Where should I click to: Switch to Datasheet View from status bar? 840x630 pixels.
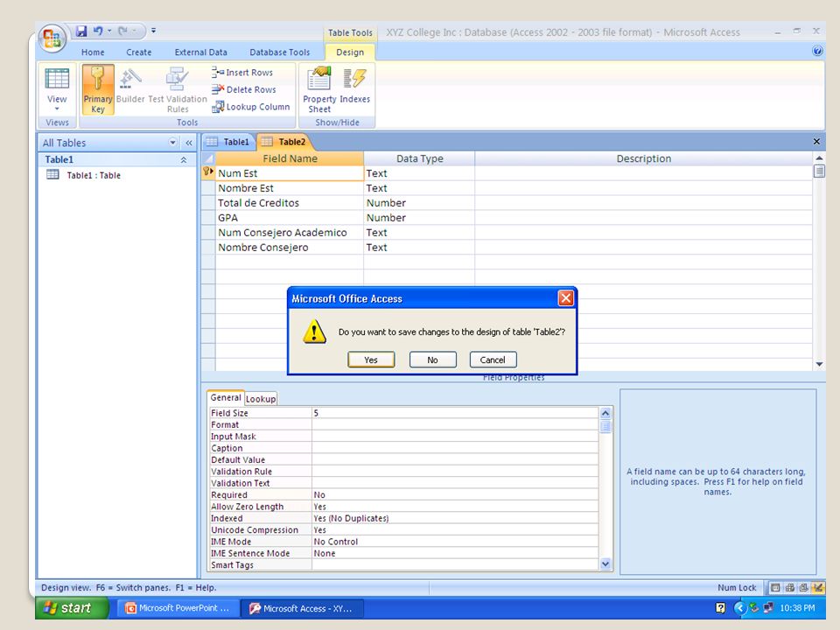click(x=775, y=588)
